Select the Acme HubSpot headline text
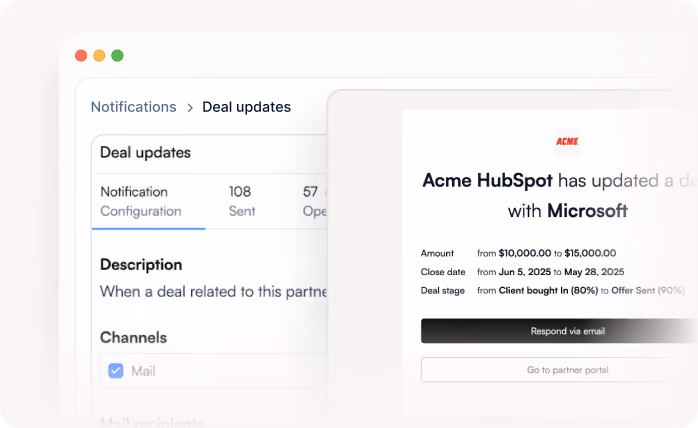The width and height of the screenshot is (698, 428). coord(487,181)
